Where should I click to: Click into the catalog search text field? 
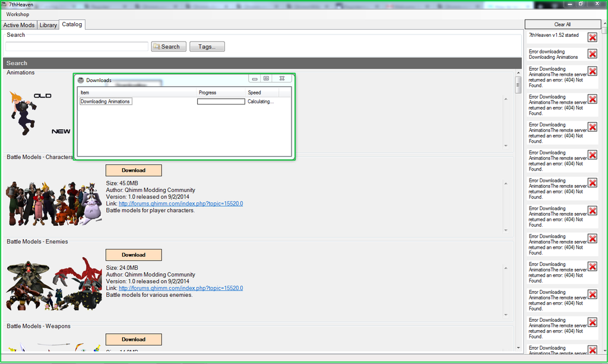tap(77, 46)
